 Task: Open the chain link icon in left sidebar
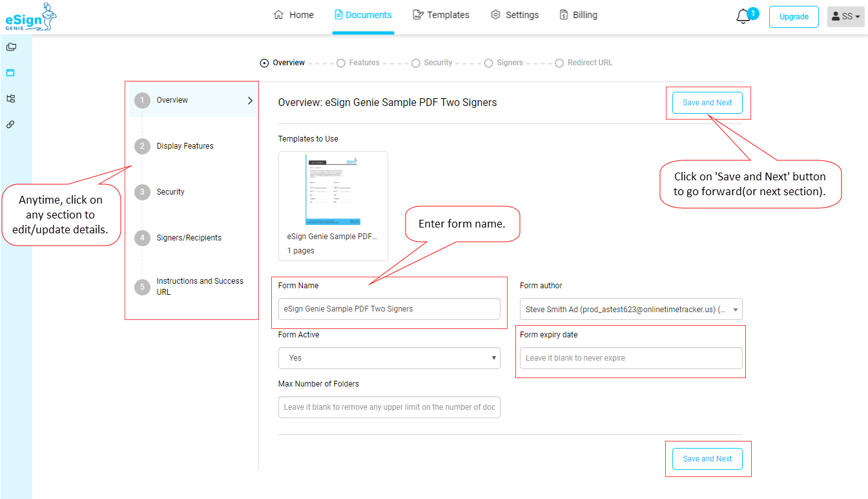10,124
